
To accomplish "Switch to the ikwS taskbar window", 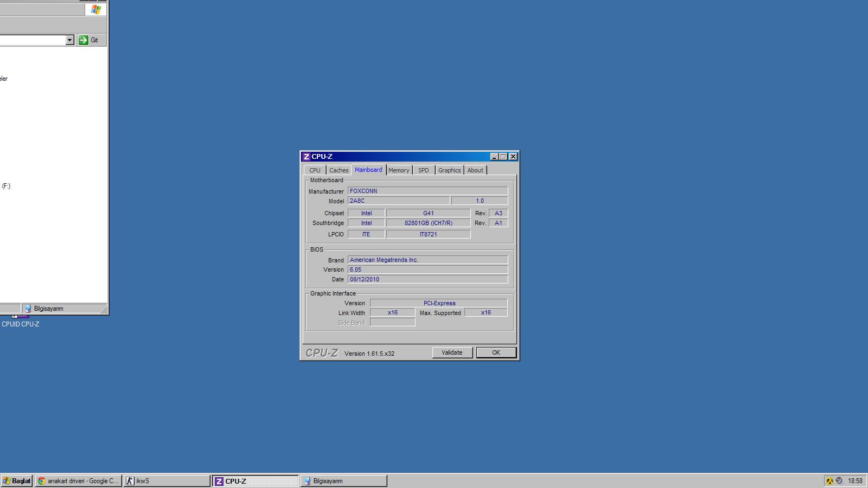I will (167, 481).
